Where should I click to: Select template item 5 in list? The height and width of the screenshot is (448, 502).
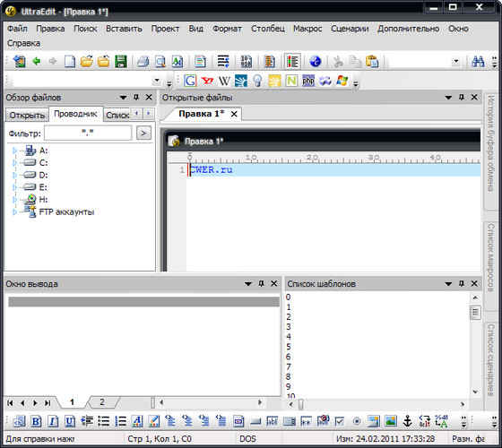click(x=288, y=347)
